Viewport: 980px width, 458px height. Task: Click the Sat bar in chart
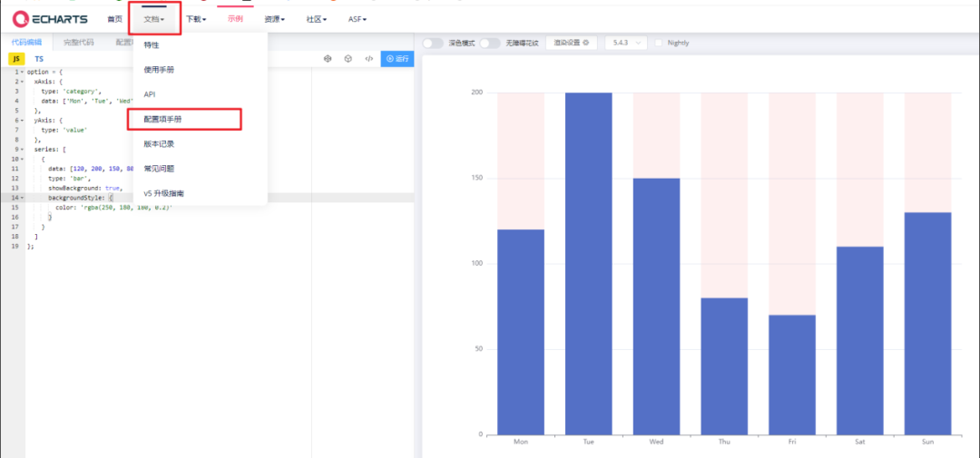coord(860,340)
